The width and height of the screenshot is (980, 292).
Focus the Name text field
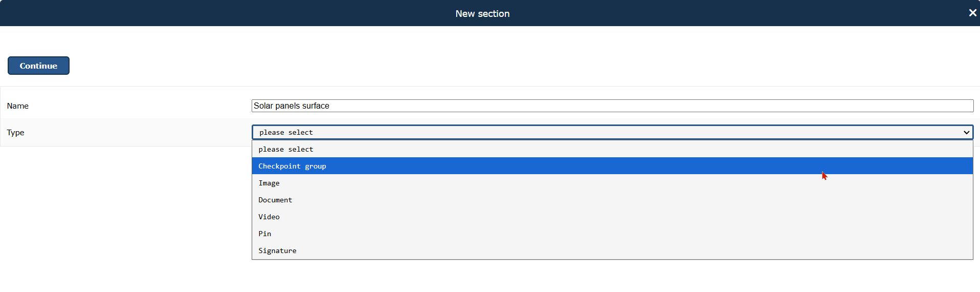click(612, 106)
